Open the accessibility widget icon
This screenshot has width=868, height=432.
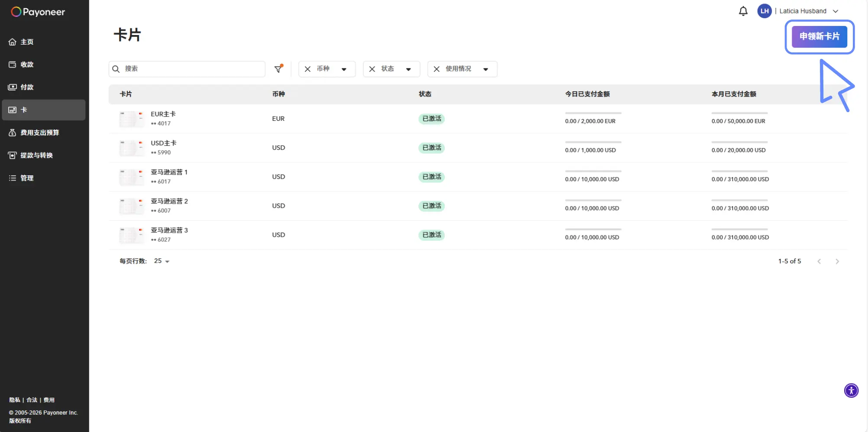[x=851, y=390]
